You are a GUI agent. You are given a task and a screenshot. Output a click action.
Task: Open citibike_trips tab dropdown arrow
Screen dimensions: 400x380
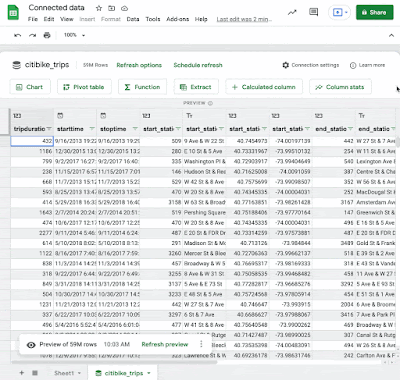coord(149,373)
